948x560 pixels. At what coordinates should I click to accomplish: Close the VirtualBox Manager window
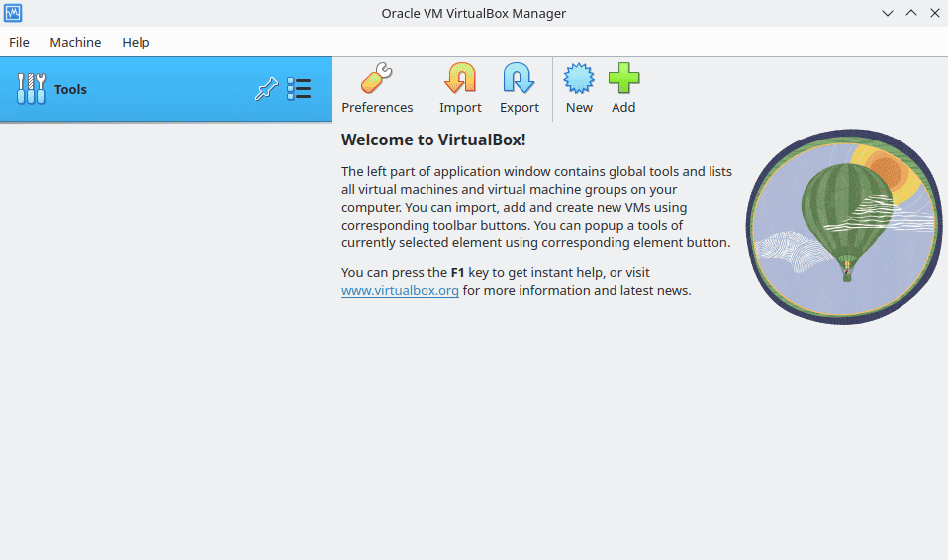click(935, 13)
